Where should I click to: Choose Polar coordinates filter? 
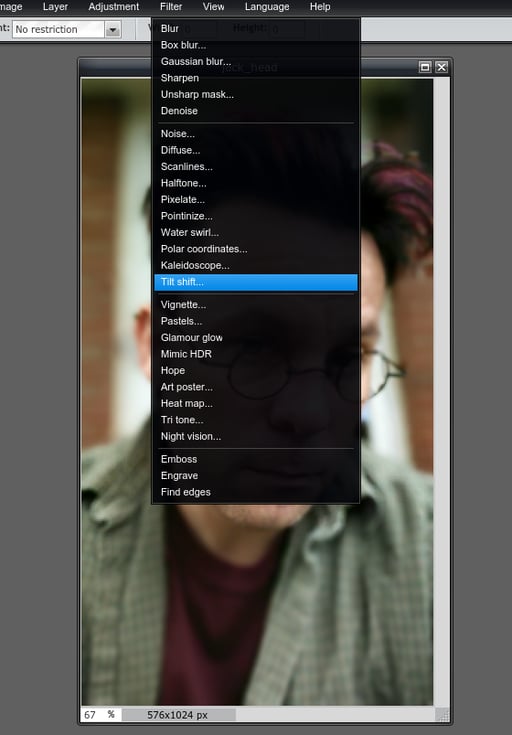click(256, 248)
